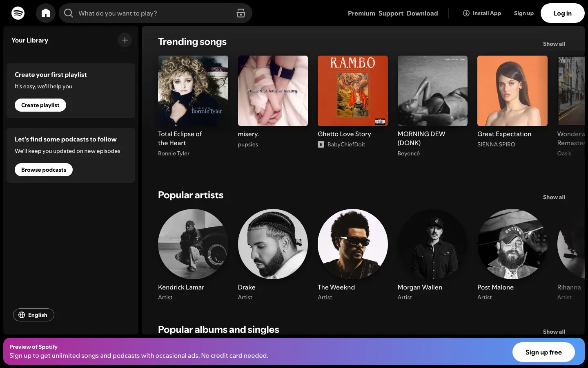The image size is (588, 368).
Task: Open misery. album cover
Action: 273,91
